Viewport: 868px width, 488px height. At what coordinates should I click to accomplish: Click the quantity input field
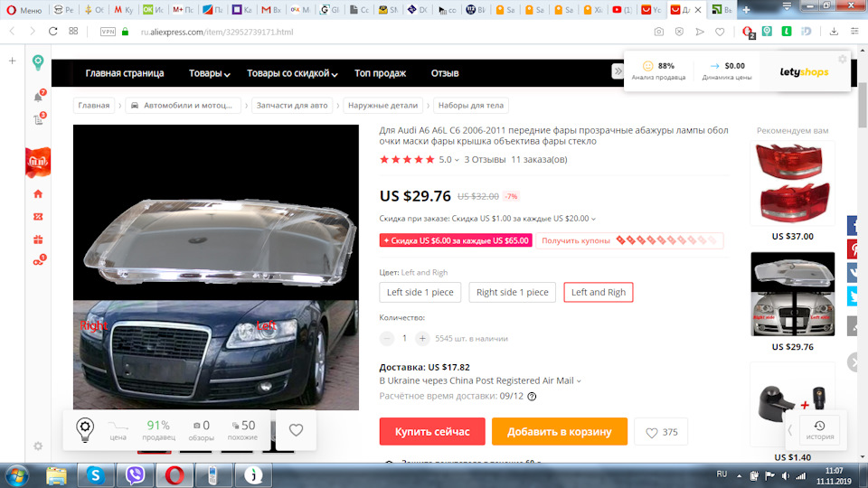(x=405, y=338)
